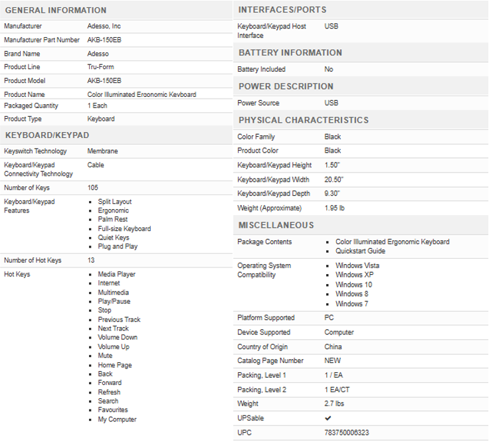Click the 'Refresh' hot key item
The image size is (489, 448).
[109, 392]
